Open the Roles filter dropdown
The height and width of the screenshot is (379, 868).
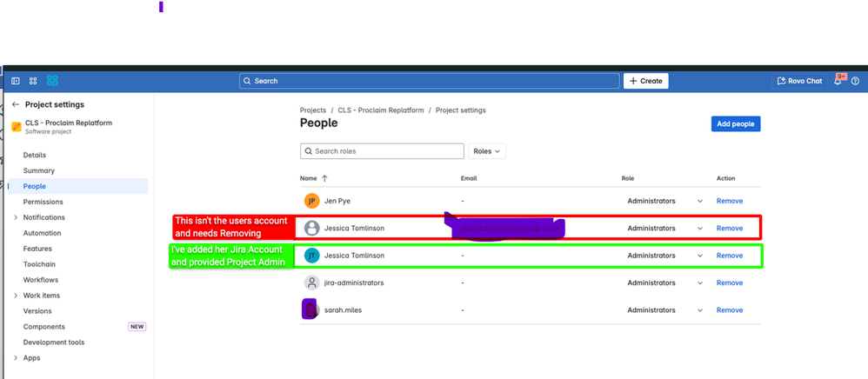click(x=487, y=151)
